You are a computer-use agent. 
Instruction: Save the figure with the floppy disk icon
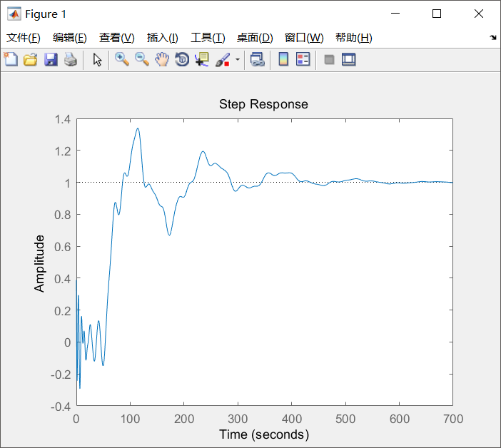[x=51, y=59]
